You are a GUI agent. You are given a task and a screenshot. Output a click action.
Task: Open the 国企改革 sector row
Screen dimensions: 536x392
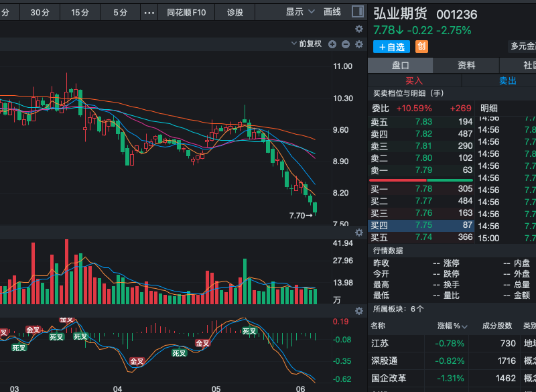click(x=452, y=379)
